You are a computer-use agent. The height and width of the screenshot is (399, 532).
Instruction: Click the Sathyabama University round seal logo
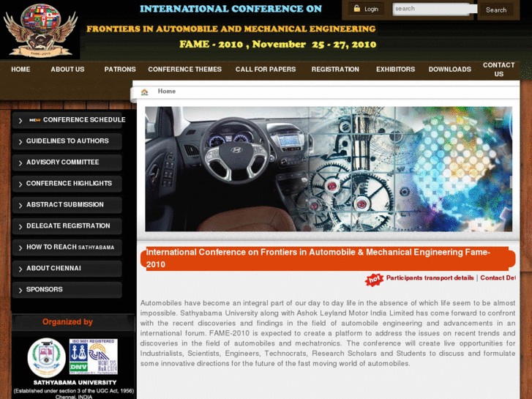(x=47, y=357)
